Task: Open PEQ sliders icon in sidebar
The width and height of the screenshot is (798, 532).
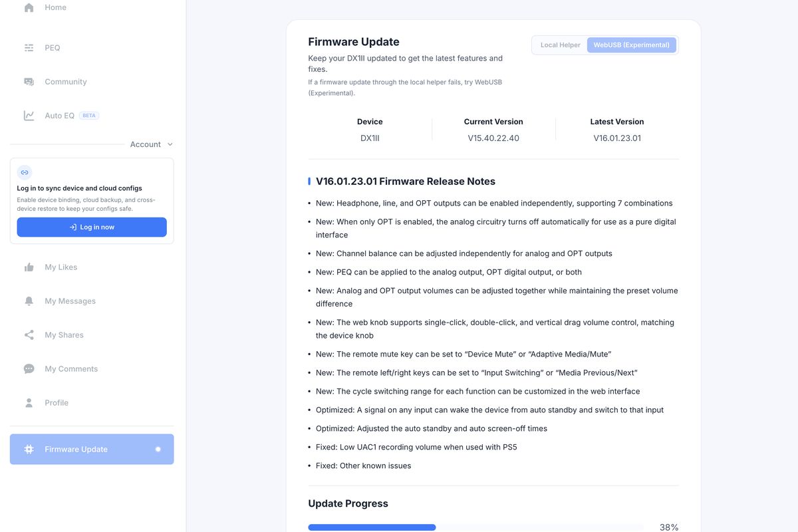Action: pos(29,48)
